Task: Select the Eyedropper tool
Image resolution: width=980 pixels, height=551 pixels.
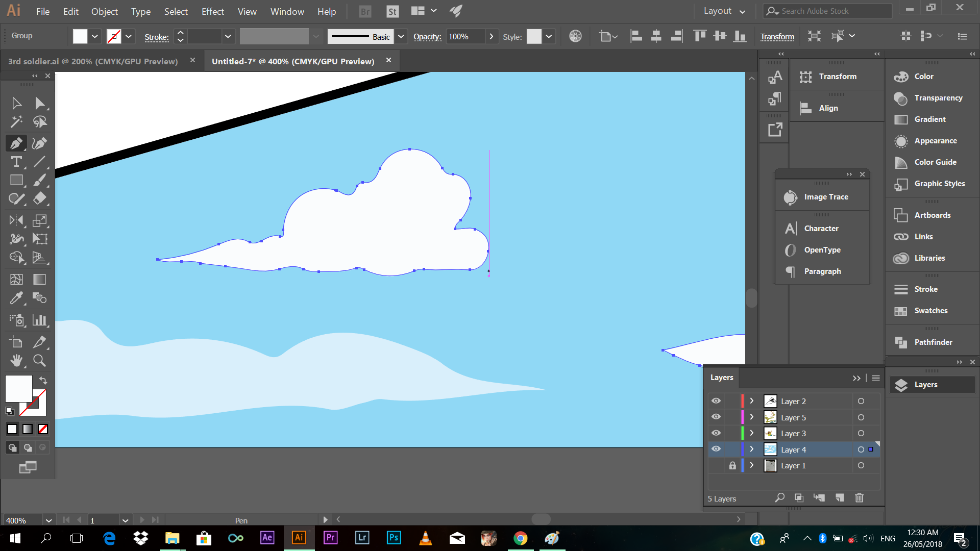Action: pyautogui.click(x=16, y=297)
